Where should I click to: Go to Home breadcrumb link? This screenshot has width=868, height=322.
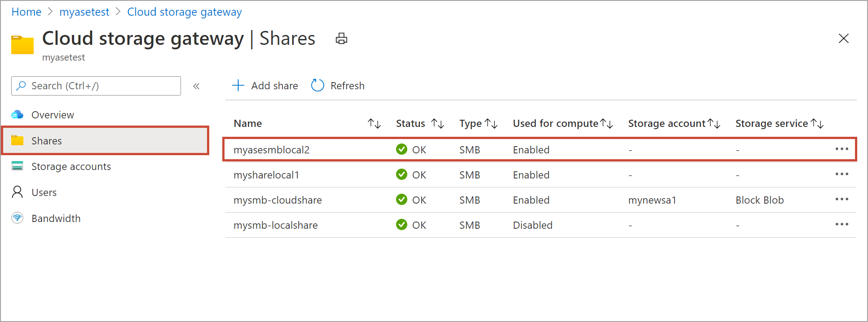click(x=26, y=12)
